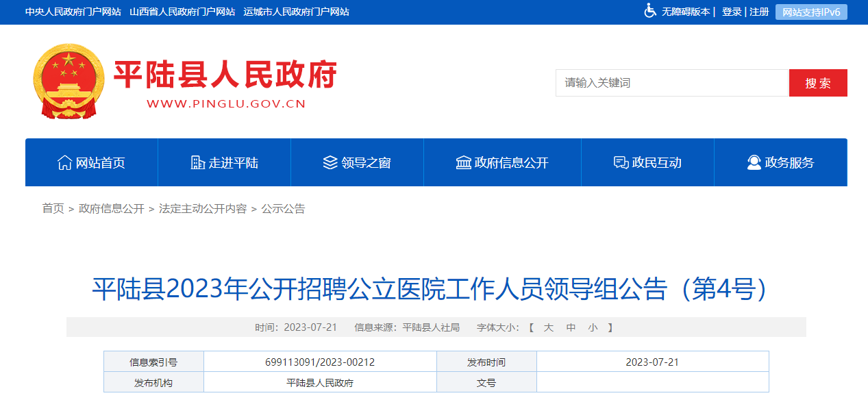Open the 政务服务 navigation item

[x=781, y=162]
